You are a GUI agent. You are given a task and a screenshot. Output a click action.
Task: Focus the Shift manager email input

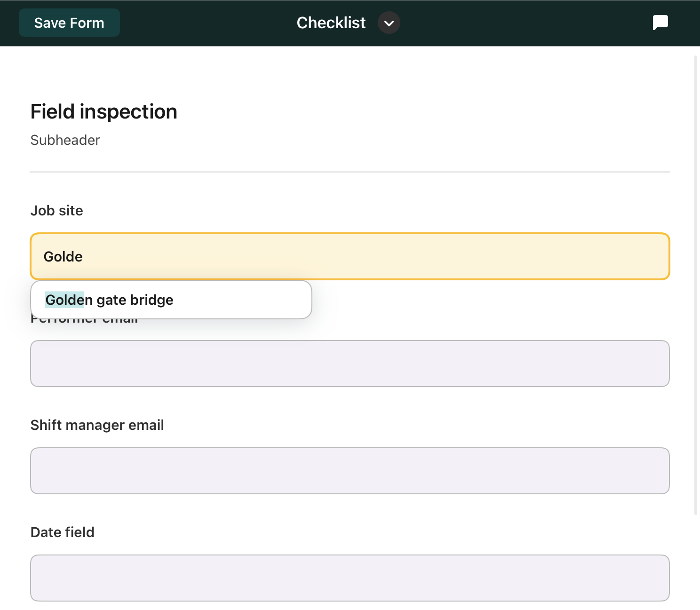click(349, 471)
